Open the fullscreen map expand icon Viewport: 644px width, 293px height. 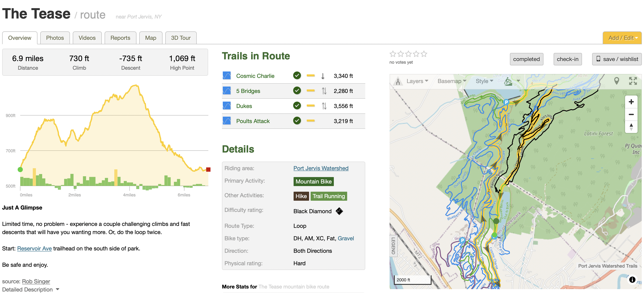[x=633, y=81]
